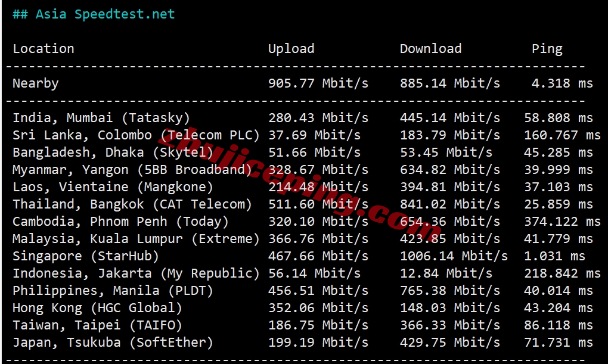Select Hong Kong upload 352.06 Mbit/s
Image resolution: width=608 pixels, height=364 pixels.
pyautogui.click(x=318, y=308)
